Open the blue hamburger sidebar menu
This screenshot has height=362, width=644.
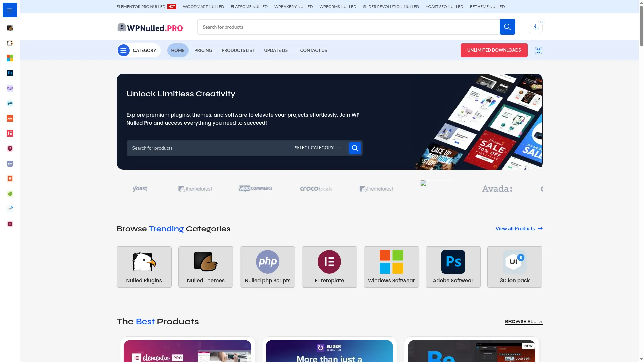pyautogui.click(x=10, y=10)
